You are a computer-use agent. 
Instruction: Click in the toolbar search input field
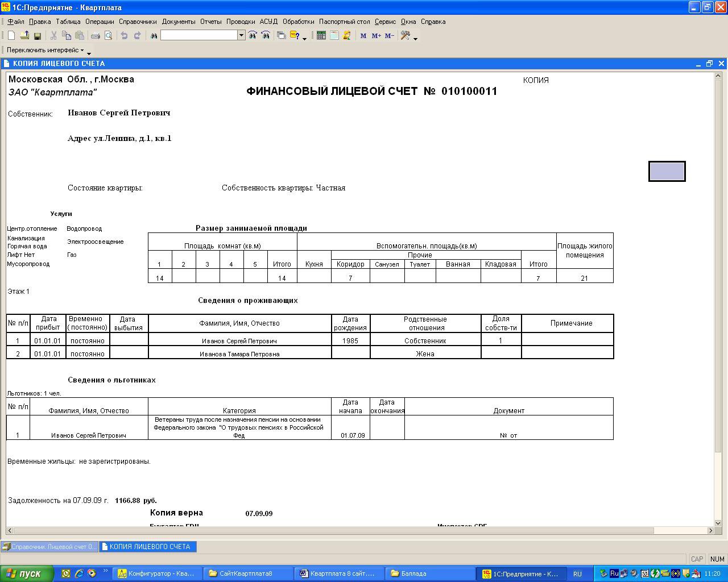click(198, 36)
